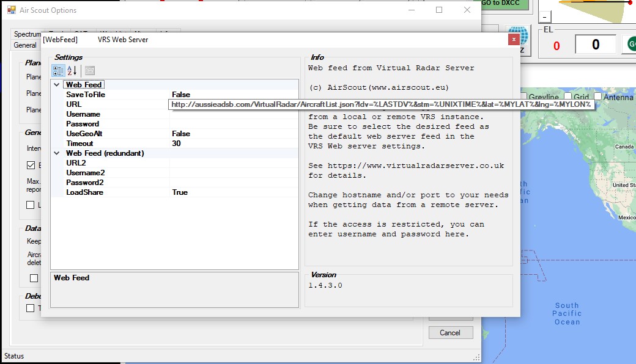Click the green GO button beside EL
This screenshot has width=636, height=364.
629,45
